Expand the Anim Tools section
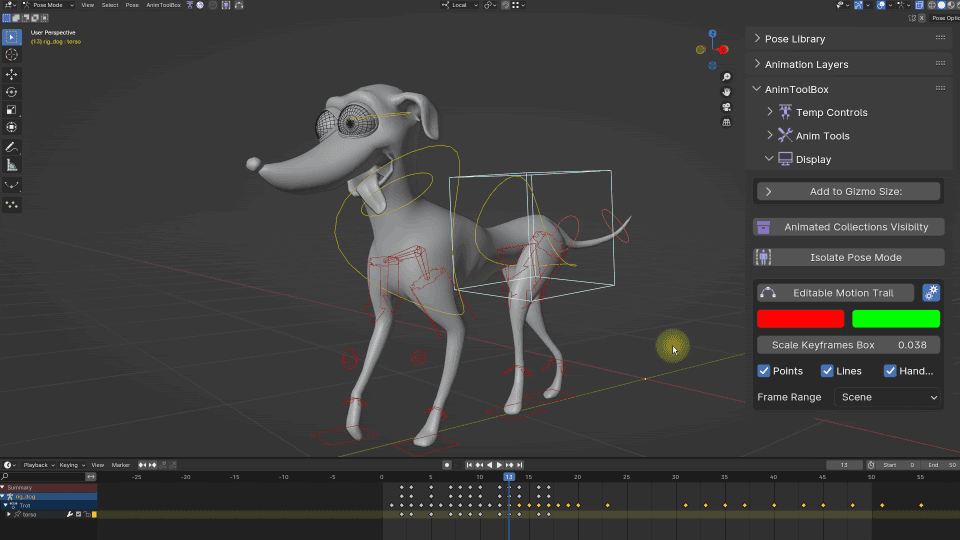This screenshot has height=540, width=960. pyautogui.click(x=770, y=135)
